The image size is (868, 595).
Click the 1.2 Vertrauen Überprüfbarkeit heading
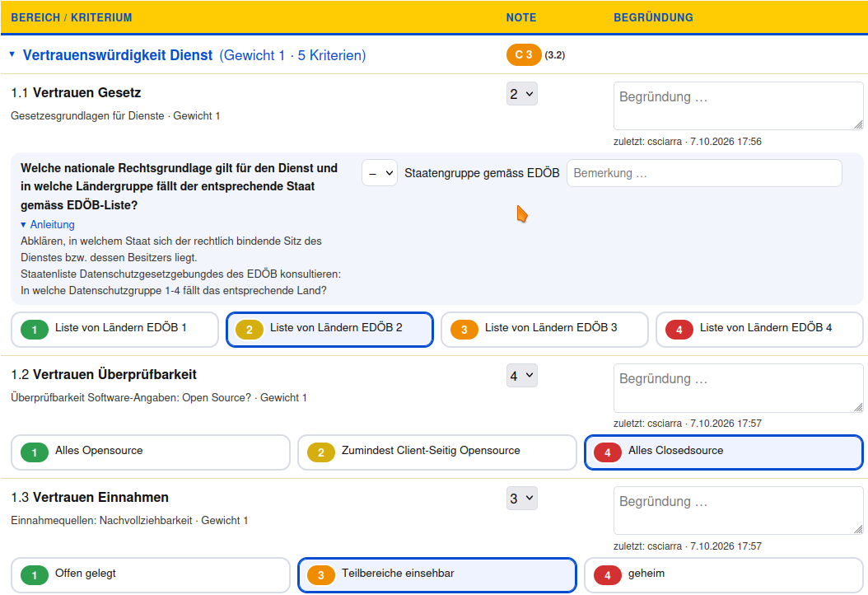tap(104, 374)
